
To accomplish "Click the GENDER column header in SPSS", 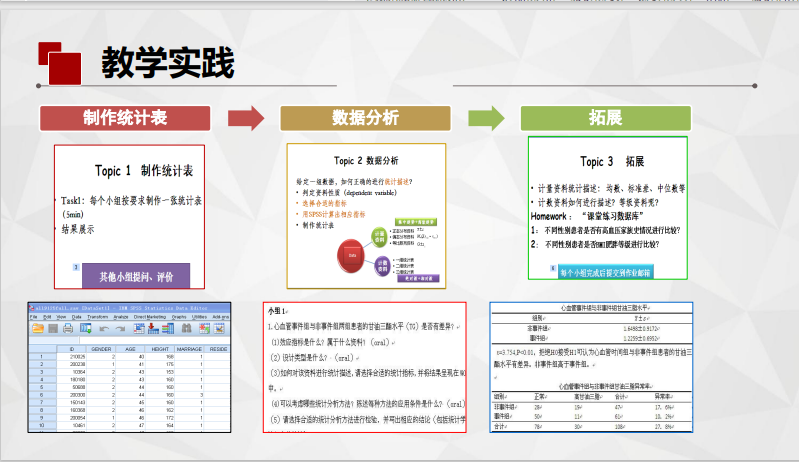I will click(101, 349).
